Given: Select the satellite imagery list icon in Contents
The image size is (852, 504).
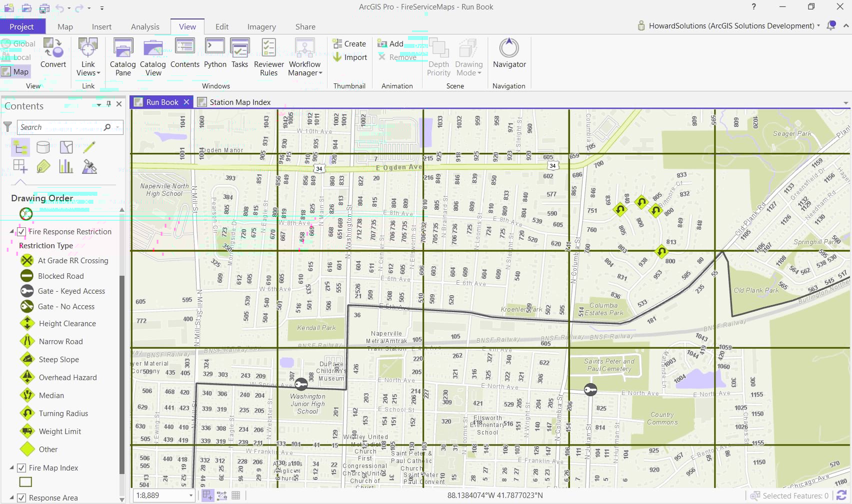Looking at the screenshot, I should click(x=89, y=166).
